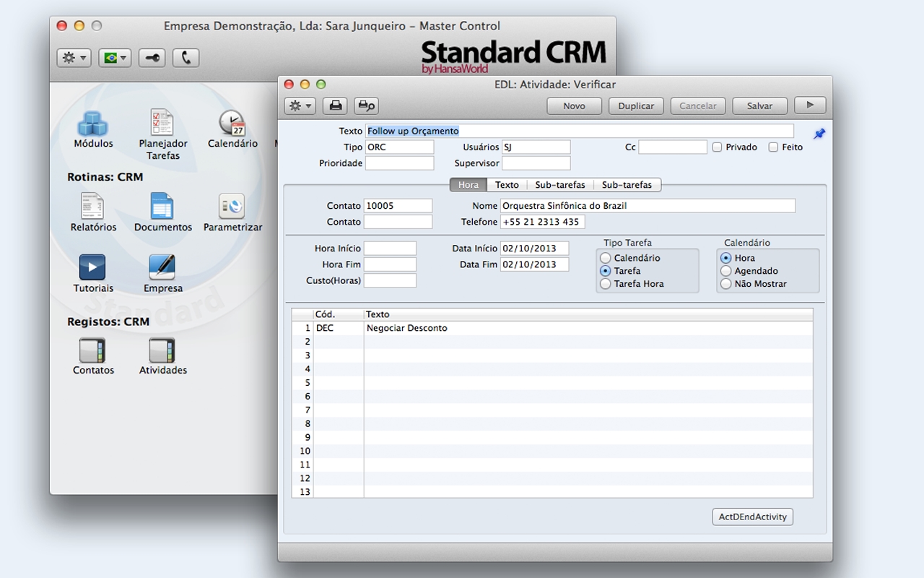This screenshot has height=578, width=924.
Task: Click the Cc input field
Action: (673, 147)
